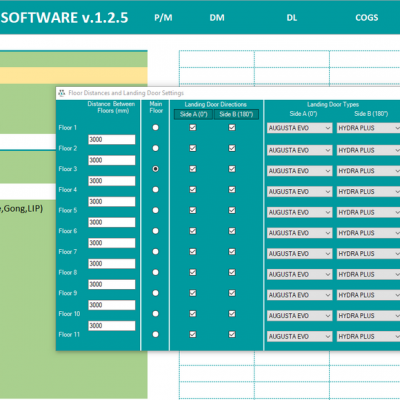The image size is (400, 400).
Task: Disable Floor 5 Side B door direction
Action: click(232, 210)
